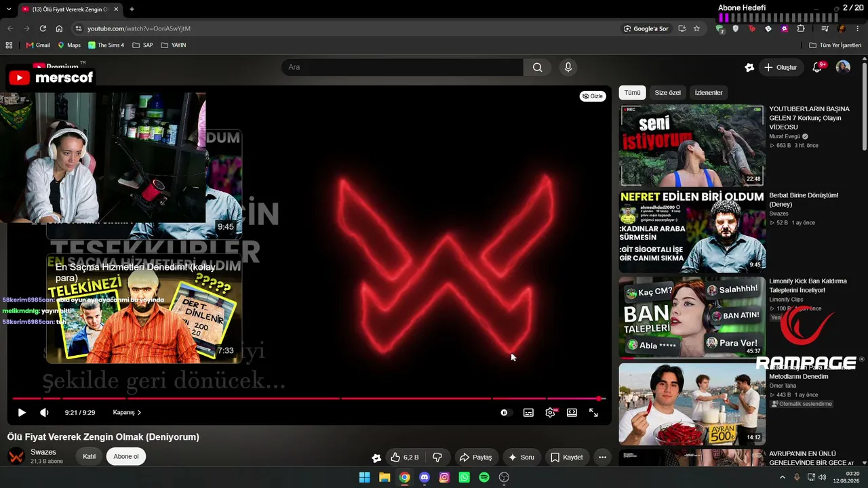The image size is (868, 488).
Task: Open 'Berbat Birine Dönüştüm! (Deney)' video title
Action: pyautogui.click(x=804, y=199)
